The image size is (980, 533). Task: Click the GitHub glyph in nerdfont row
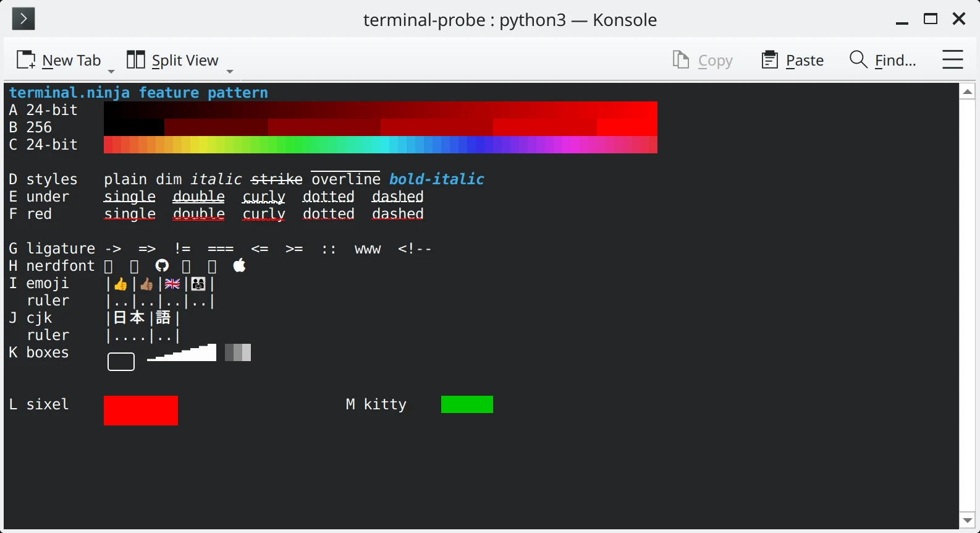pos(162,266)
